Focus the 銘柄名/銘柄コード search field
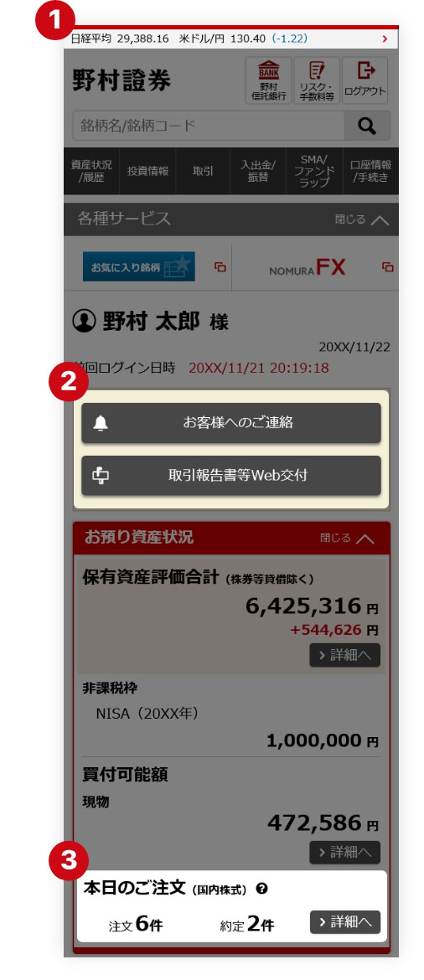Viewport: 424px width, 980px height. coord(209,126)
